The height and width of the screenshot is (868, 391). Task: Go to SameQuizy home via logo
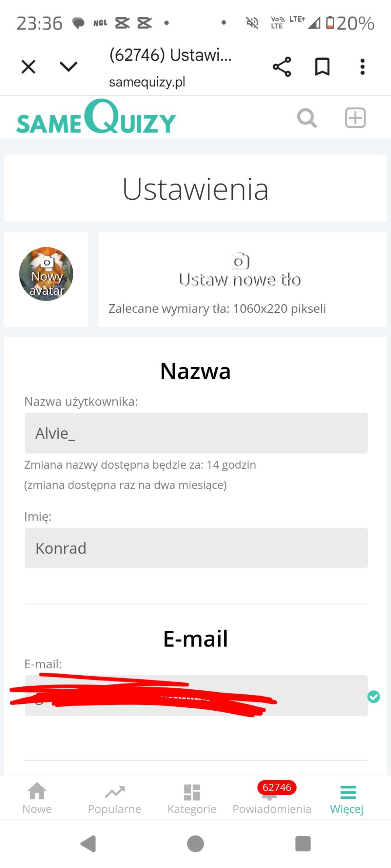point(96,117)
